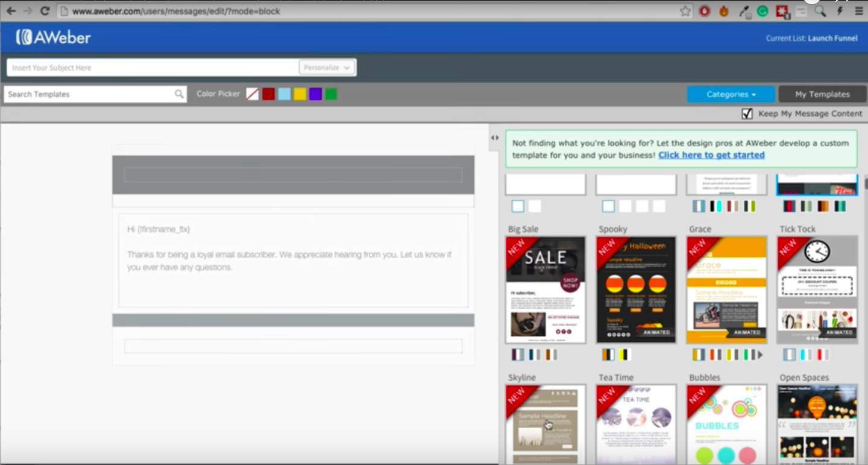Screen dimensions: 868x465
Task: Click the Color Picker label
Action: point(218,94)
